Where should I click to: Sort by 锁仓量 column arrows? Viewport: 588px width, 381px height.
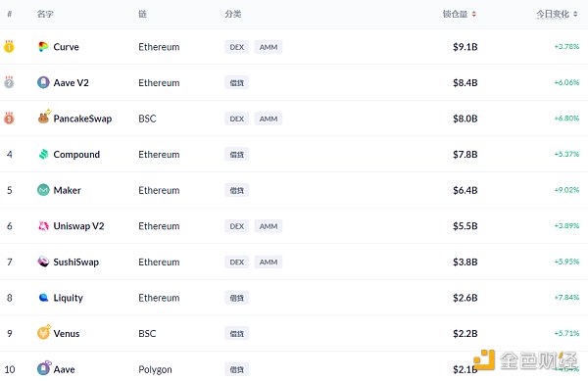coord(474,15)
